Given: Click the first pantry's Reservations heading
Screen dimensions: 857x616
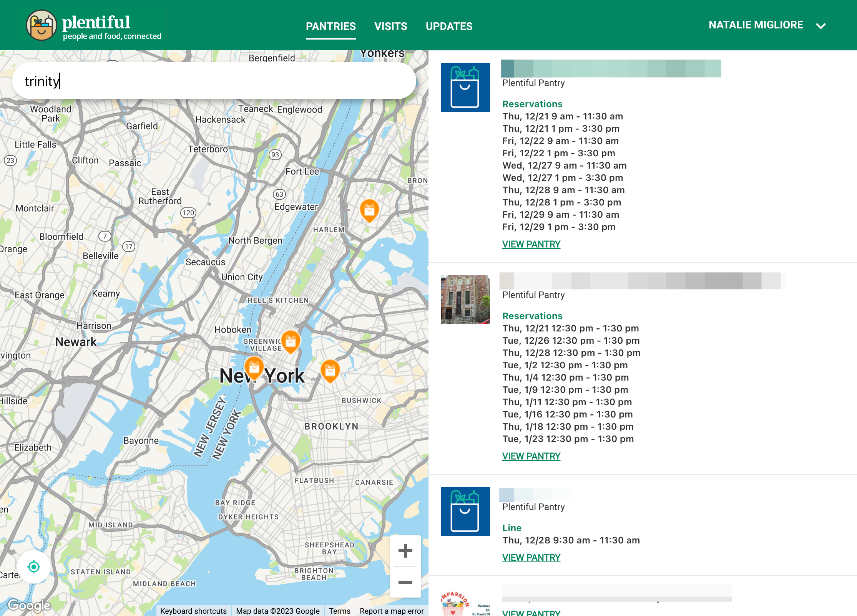Looking at the screenshot, I should tap(532, 104).
